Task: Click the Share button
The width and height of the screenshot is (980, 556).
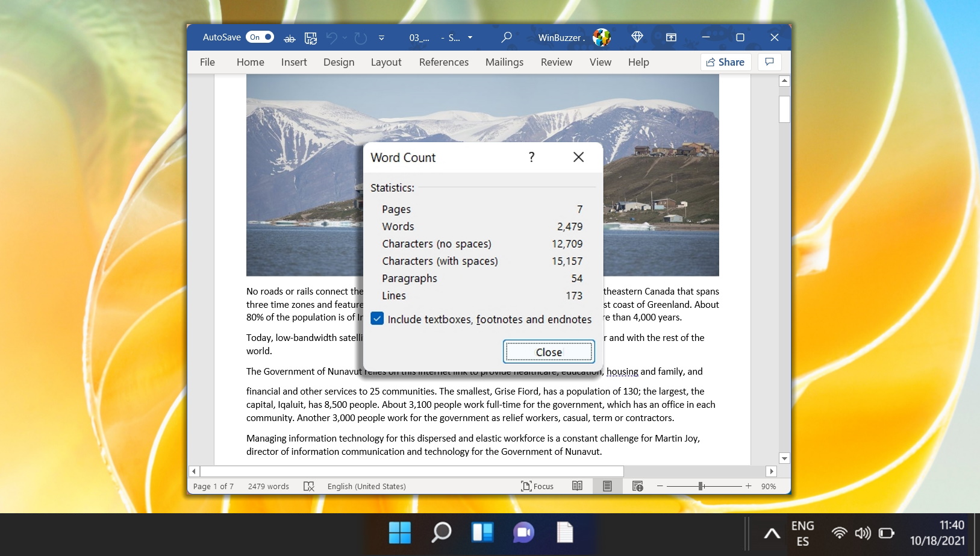Action: pyautogui.click(x=726, y=62)
